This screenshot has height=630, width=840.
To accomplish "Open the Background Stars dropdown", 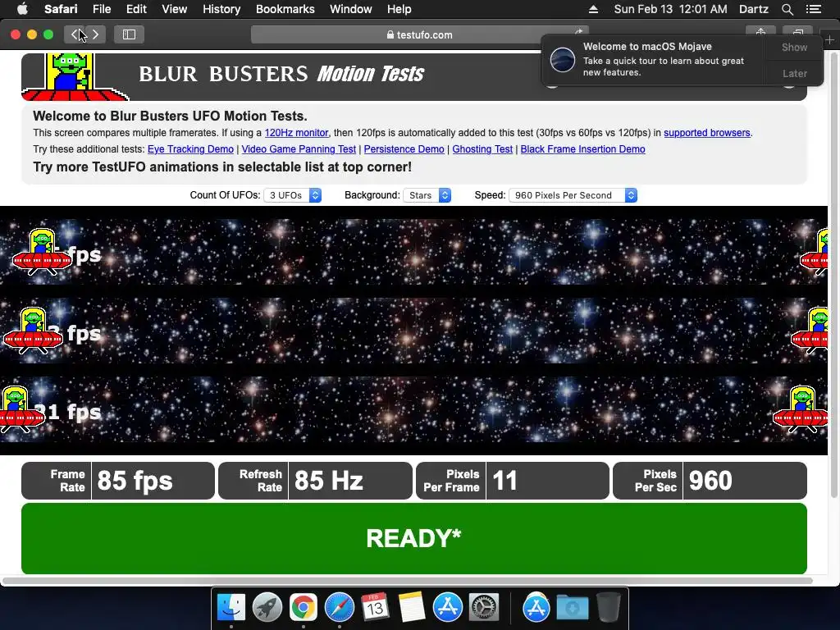I will coord(427,195).
